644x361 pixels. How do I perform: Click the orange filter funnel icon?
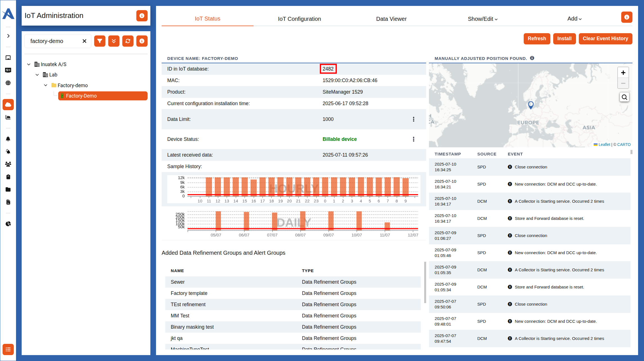point(100,41)
